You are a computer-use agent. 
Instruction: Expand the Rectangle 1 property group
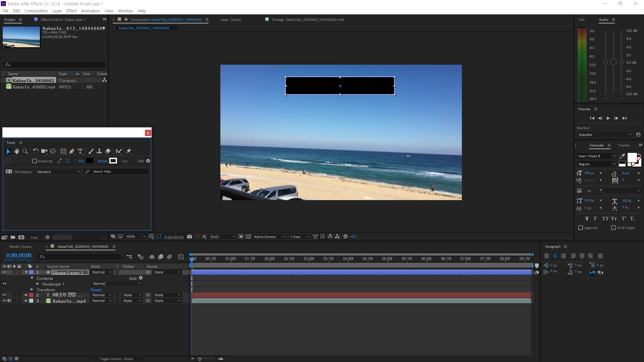(x=38, y=284)
